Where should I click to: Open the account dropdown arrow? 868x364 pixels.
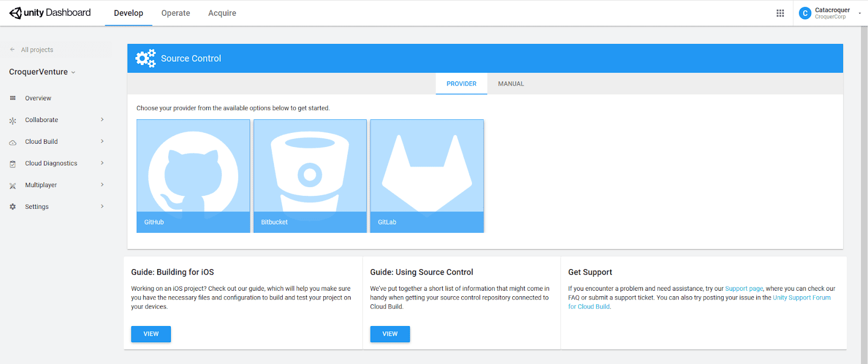tap(860, 13)
